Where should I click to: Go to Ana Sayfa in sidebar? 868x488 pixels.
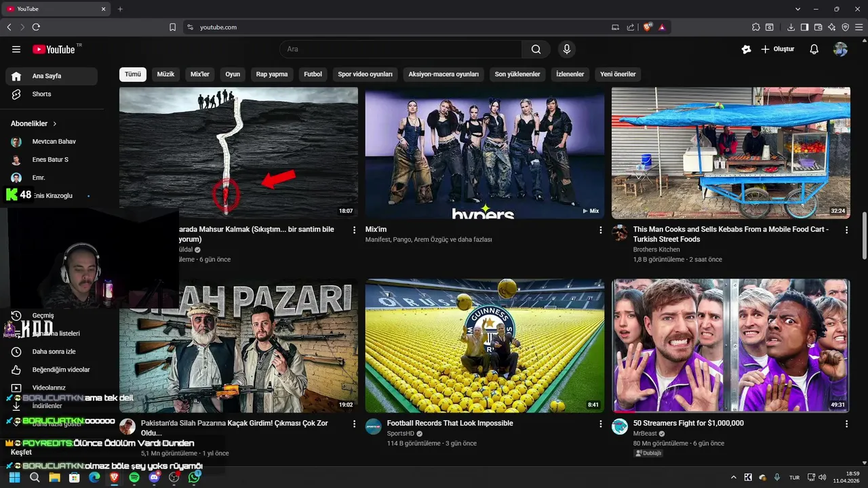coord(52,76)
